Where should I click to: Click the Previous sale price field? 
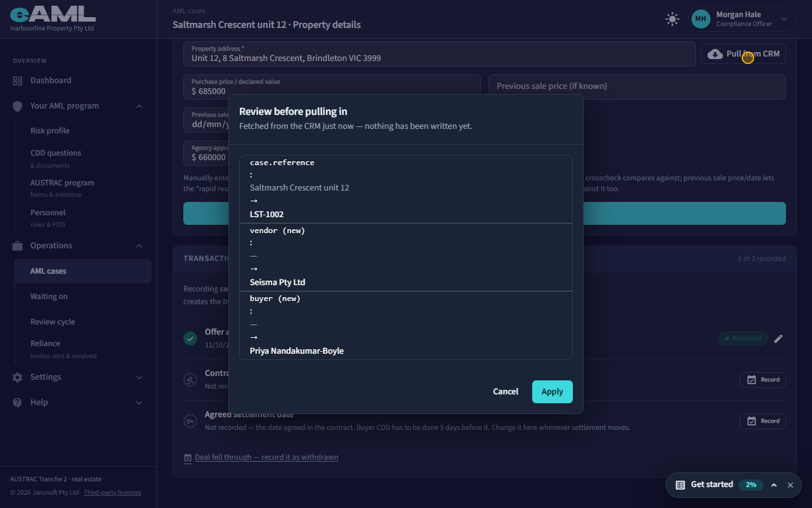point(637,86)
